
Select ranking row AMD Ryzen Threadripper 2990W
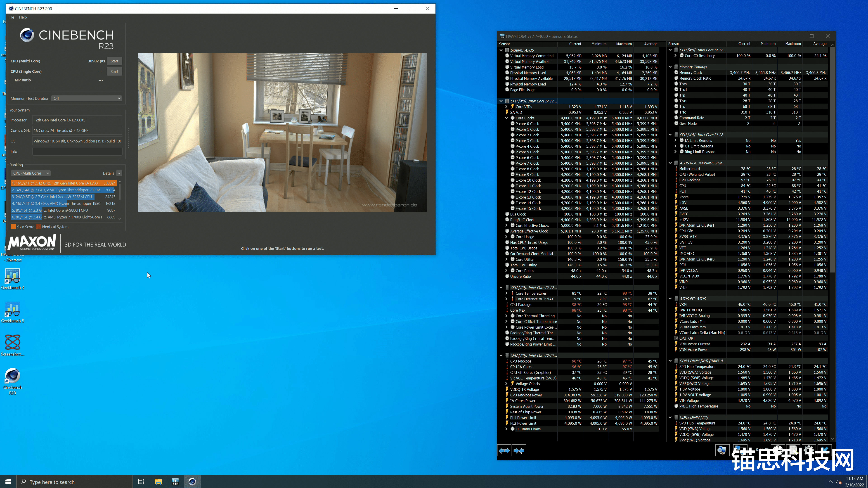click(x=64, y=190)
